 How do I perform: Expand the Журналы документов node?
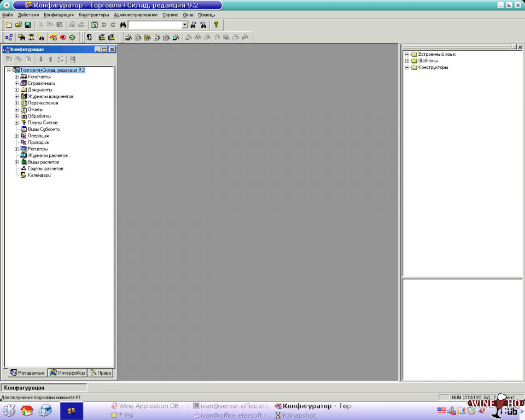(x=16, y=96)
